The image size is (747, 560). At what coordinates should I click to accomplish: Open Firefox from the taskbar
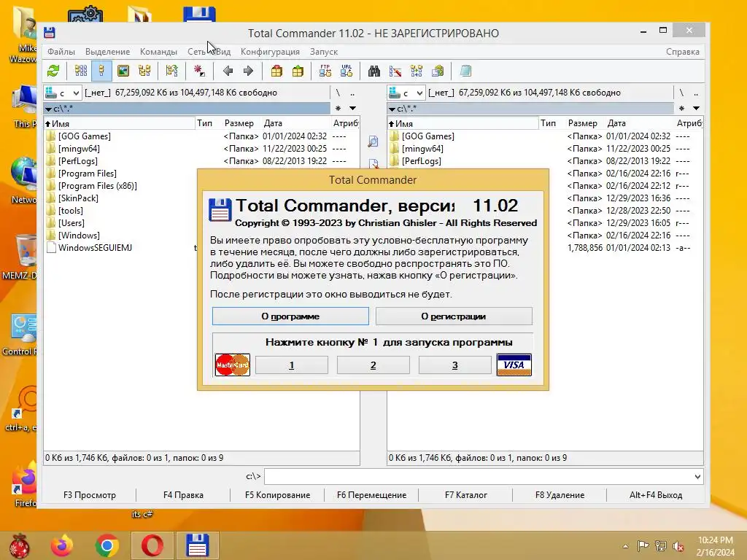coord(62,545)
